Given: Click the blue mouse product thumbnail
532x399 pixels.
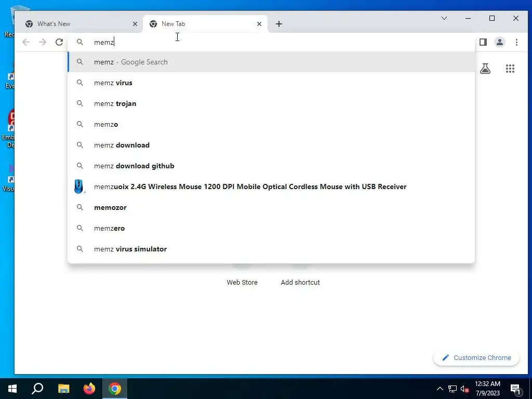Looking at the screenshot, I should [x=79, y=187].
